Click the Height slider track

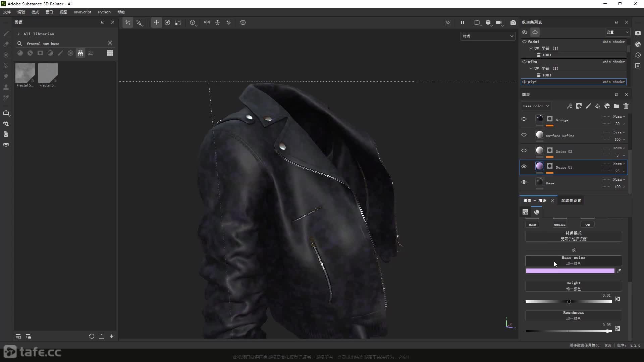(569, 302)
